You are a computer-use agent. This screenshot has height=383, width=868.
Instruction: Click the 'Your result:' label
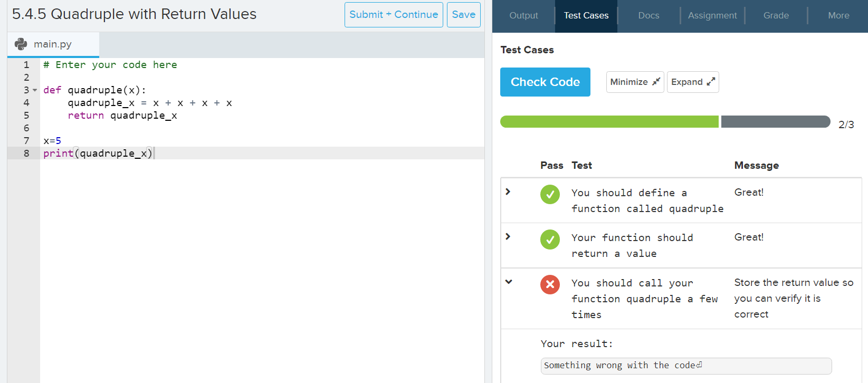click(x=577, y=344)
